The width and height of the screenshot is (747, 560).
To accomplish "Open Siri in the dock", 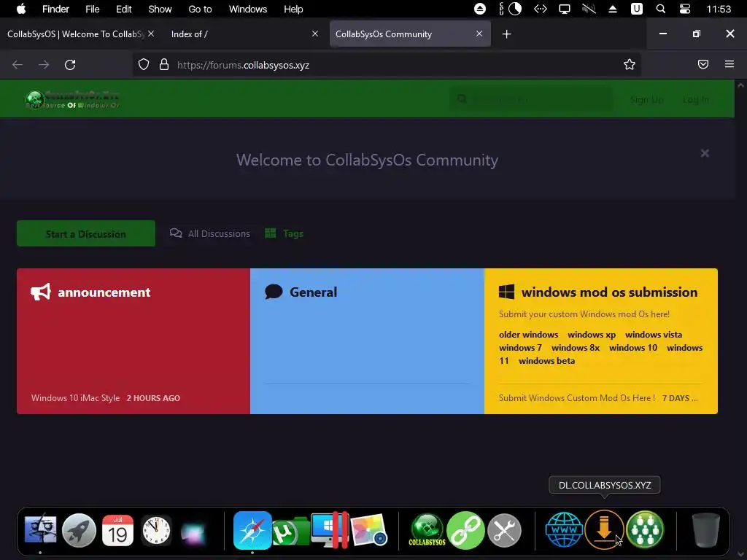I will tap(194, 532).
